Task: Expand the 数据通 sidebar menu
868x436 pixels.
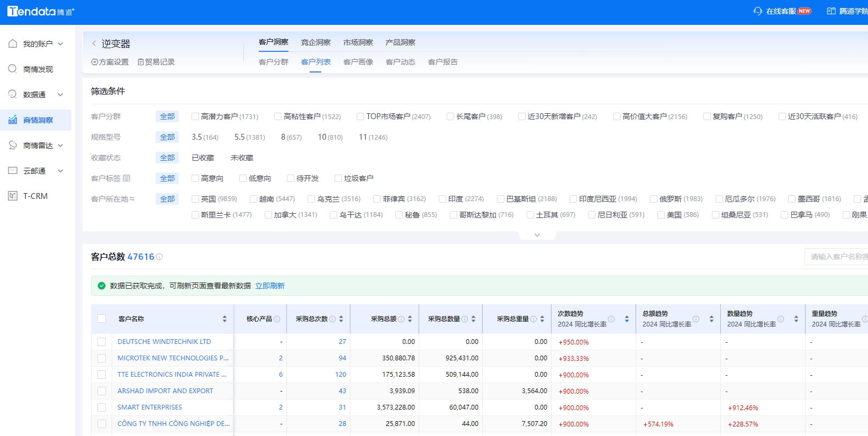Action: click(x=60, y=95)
